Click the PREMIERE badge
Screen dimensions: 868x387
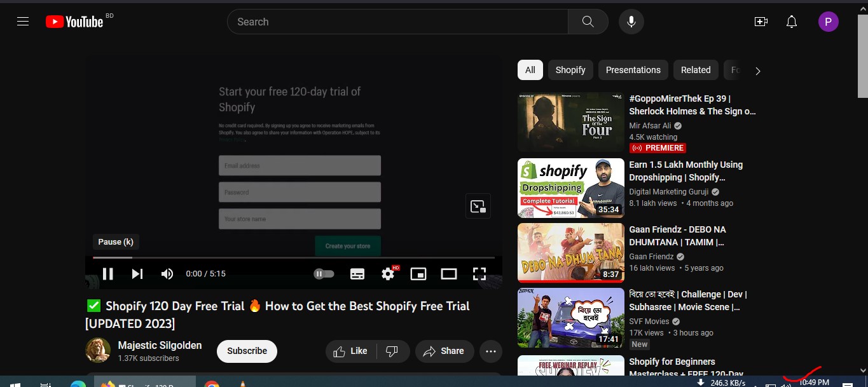[658, 148]
